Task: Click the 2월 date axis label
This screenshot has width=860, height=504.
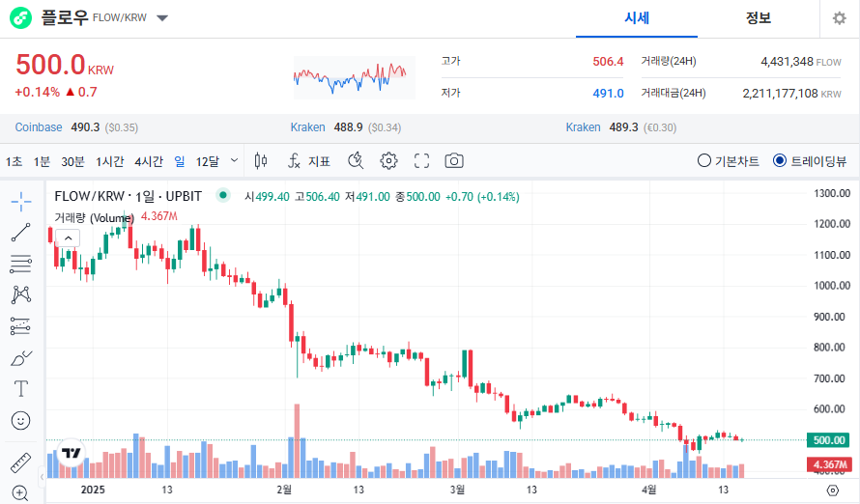Action: click(284, 490)
